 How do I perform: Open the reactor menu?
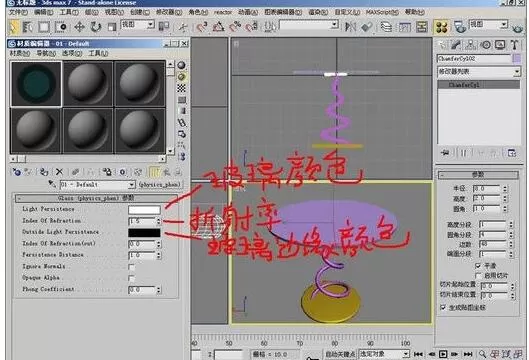223,12
